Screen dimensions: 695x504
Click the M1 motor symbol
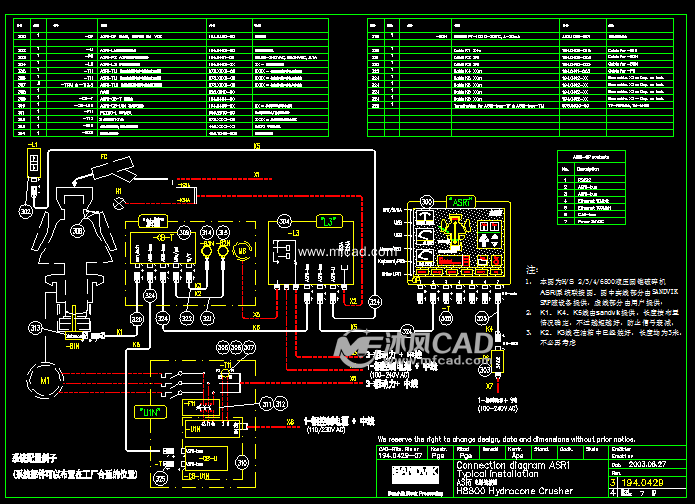(x=45, y=380)
